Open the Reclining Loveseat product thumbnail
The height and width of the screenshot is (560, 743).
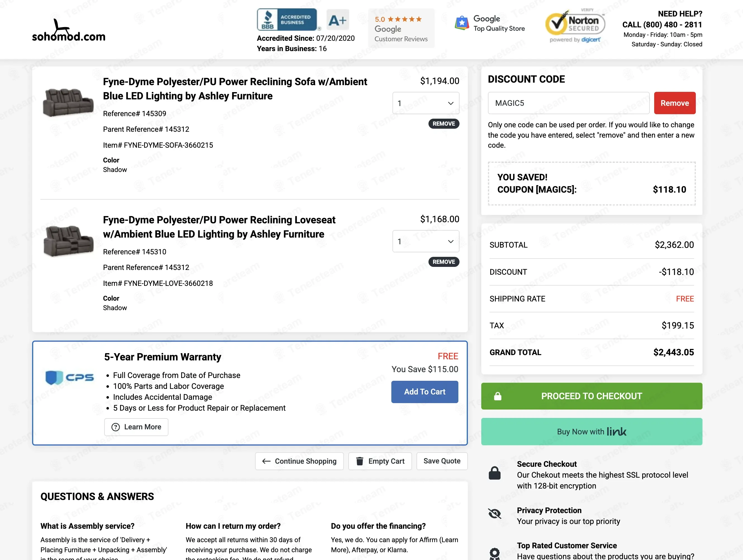pos(68,241)
